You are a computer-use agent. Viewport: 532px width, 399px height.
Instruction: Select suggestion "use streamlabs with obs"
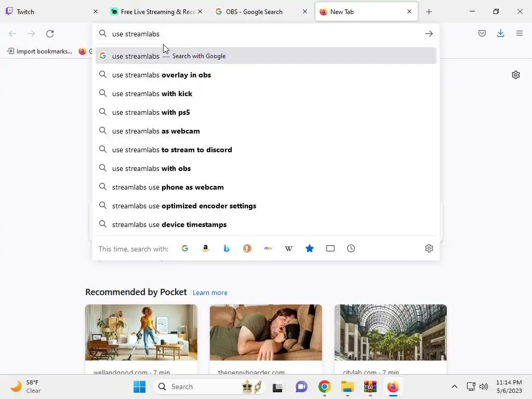click(266, 168)
